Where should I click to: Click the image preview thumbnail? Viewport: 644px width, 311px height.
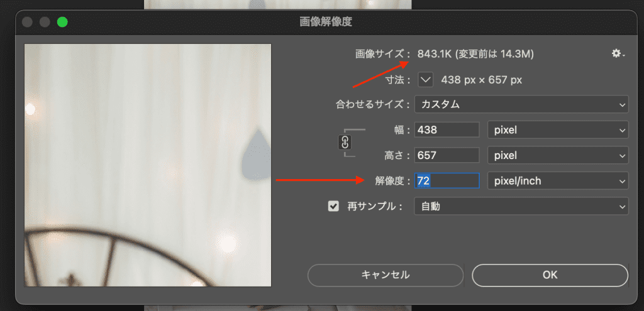pyautogui.click(x=148, y=165)
